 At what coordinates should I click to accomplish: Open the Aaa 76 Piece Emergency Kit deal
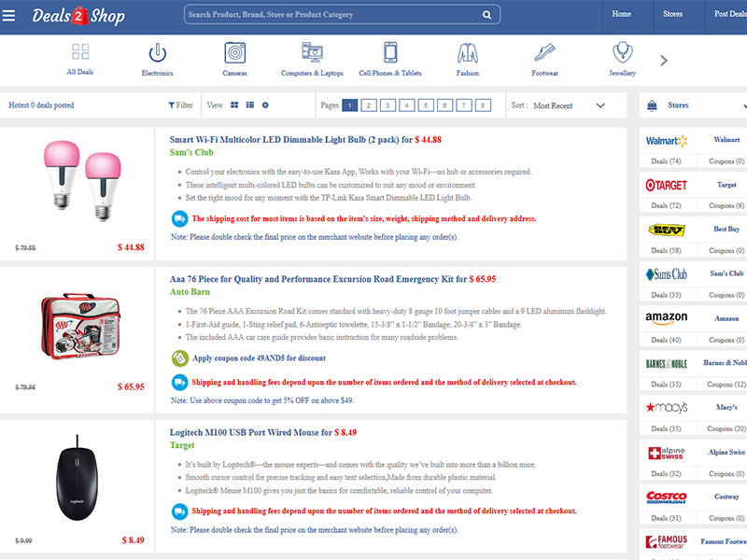[332, 279]
